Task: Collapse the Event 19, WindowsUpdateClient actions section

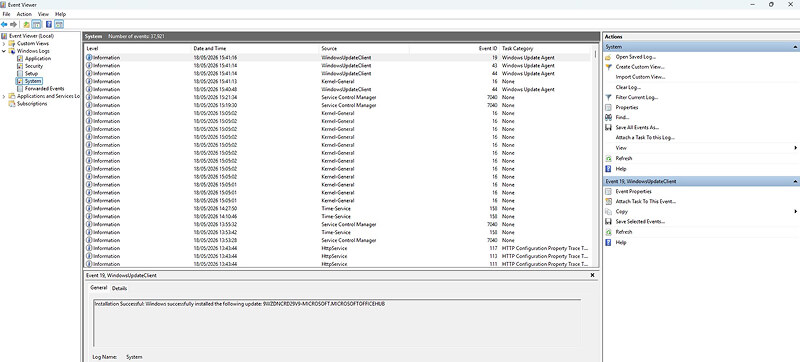Action: tap(795, 182)
